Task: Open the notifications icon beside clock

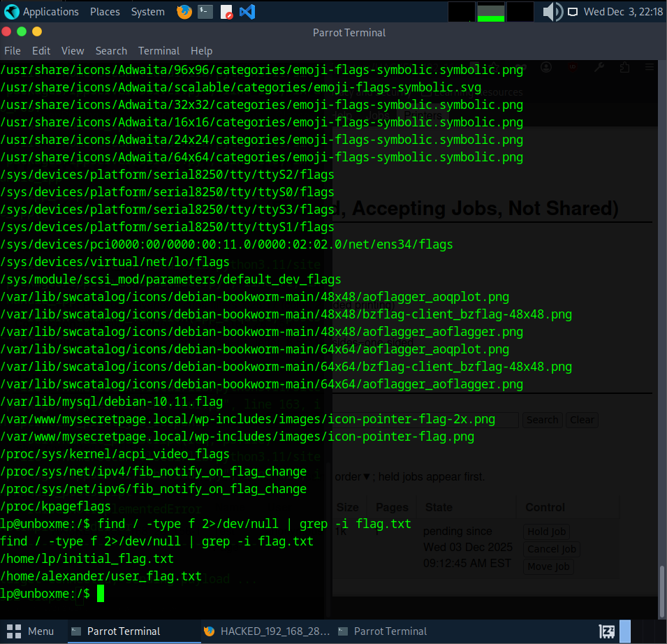Action: coord(573,12)
